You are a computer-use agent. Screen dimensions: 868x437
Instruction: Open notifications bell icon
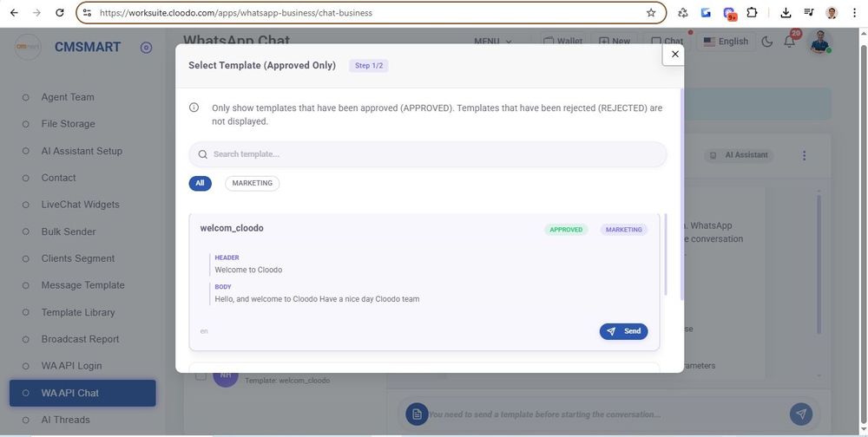790,42
